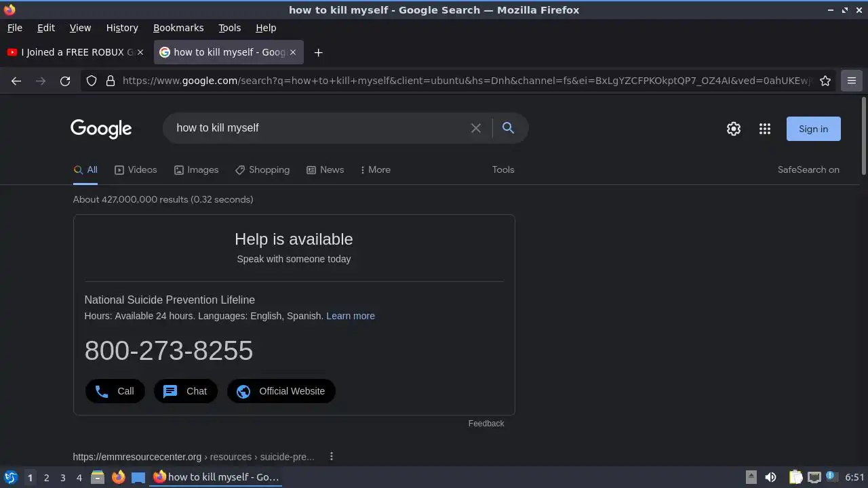Image resolution: width=868 pixels, height=488 pixels.
Task: Open the three-dot menu beside emmresourcecenter.org
Action: click(x=332, y=457)
